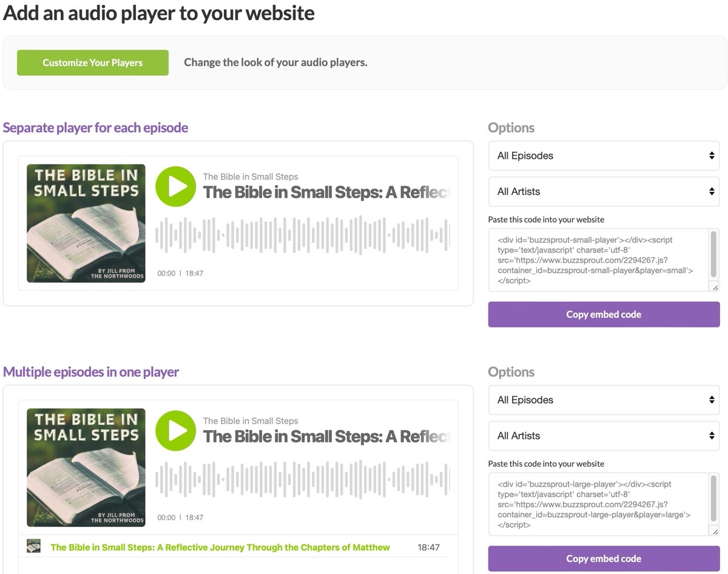Screen dimensions: 728x574
Task: Click the small player embed code textarea
Action: (598, 260)
